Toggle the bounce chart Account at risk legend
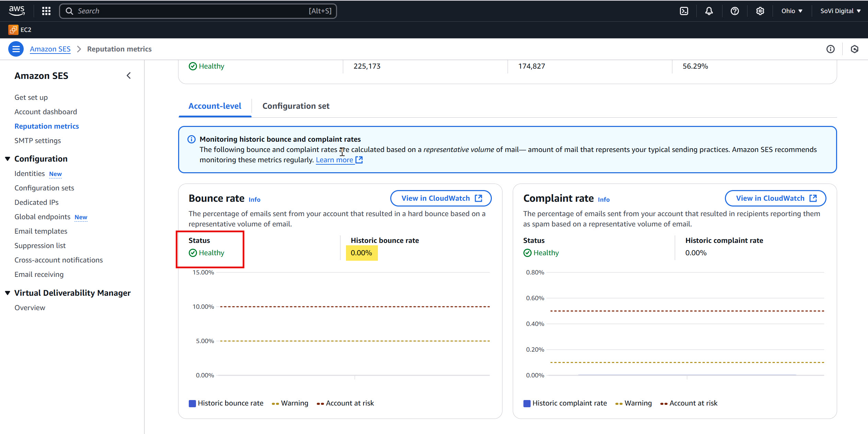Screen dimensions: 868x434 pos(345,403)
